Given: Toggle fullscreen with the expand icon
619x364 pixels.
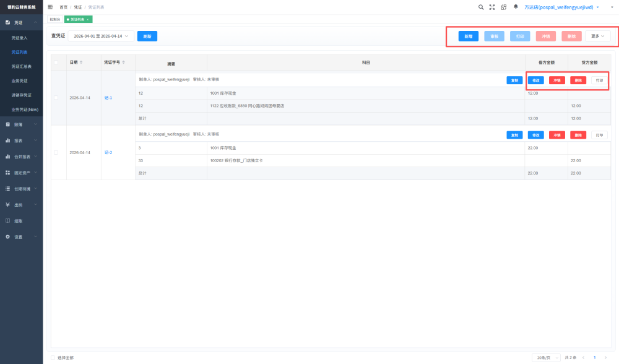Looking at the screenshot, I should pyautogui.click(x=492, y=7).
